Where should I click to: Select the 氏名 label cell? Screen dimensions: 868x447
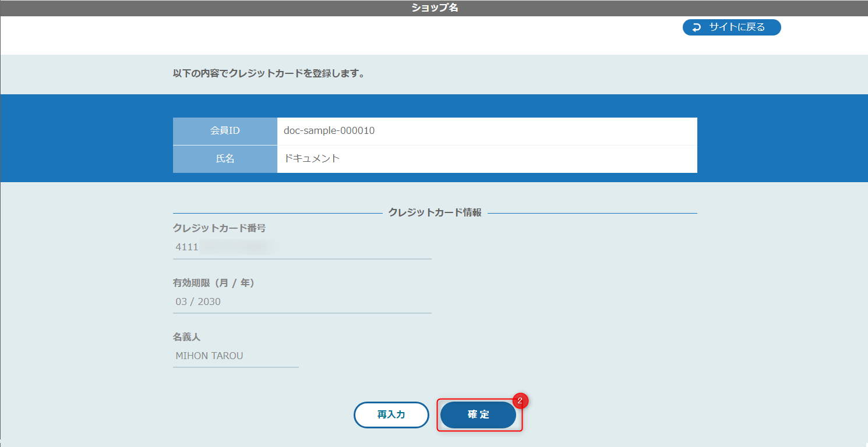pos(225,158)
